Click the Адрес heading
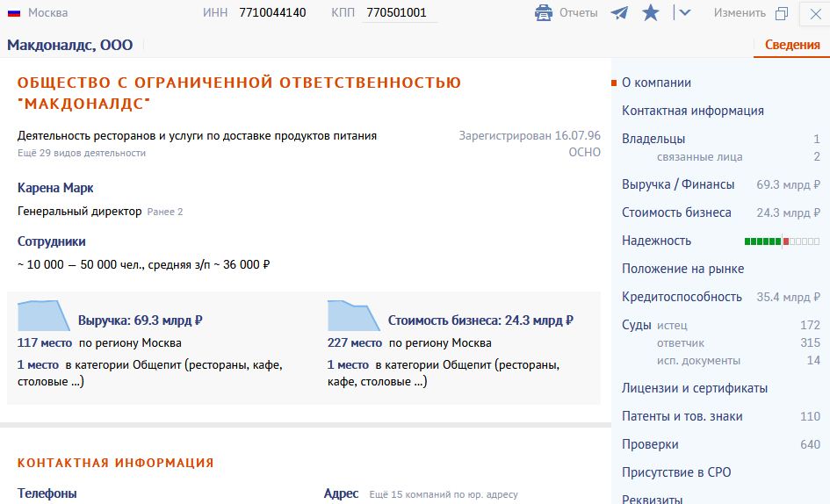This screenshot has height=504, width=830. pyautogui.click(x=341, y=493)
